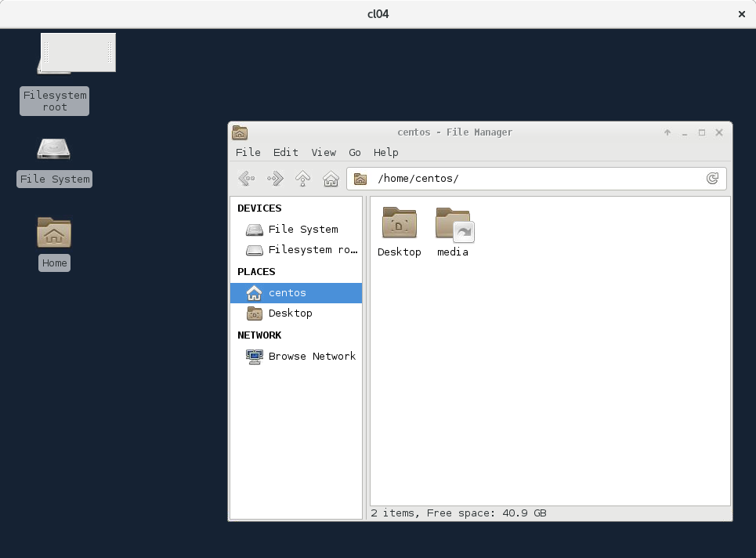This screenshot has width=756, height=558.
Task: Click the cl04 title text
Action: pyautogui.click(x=378, y=14)
